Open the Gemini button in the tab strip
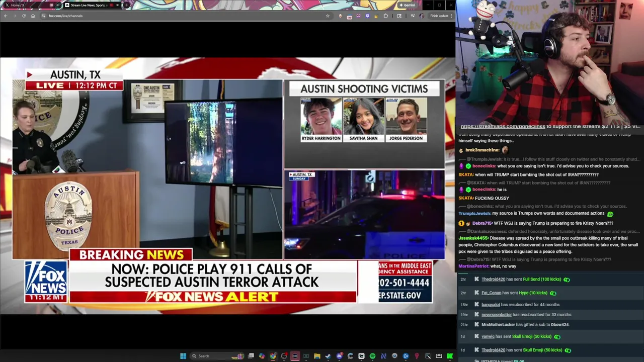644x362 pixels. [407, 5]
